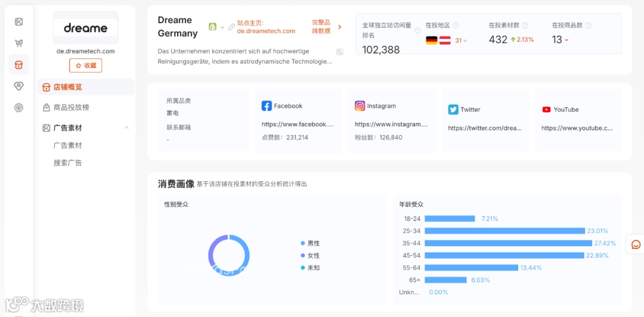
Task: Click the Austria flag icon
Action: point(445,41)
